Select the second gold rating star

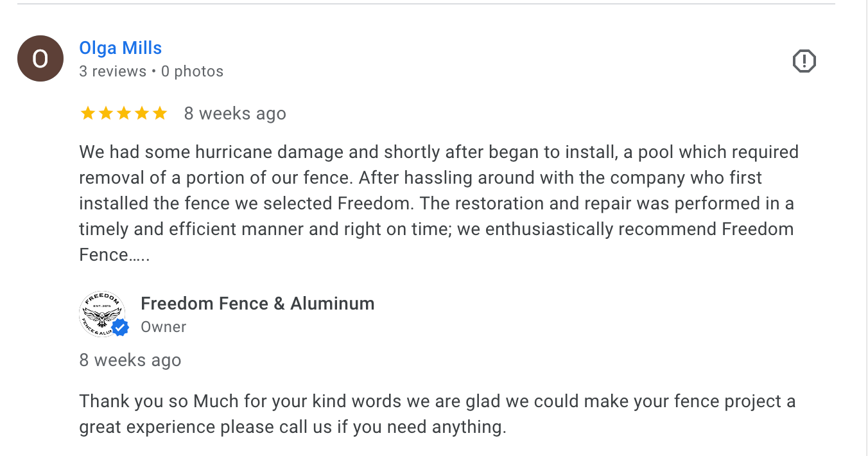105,114
